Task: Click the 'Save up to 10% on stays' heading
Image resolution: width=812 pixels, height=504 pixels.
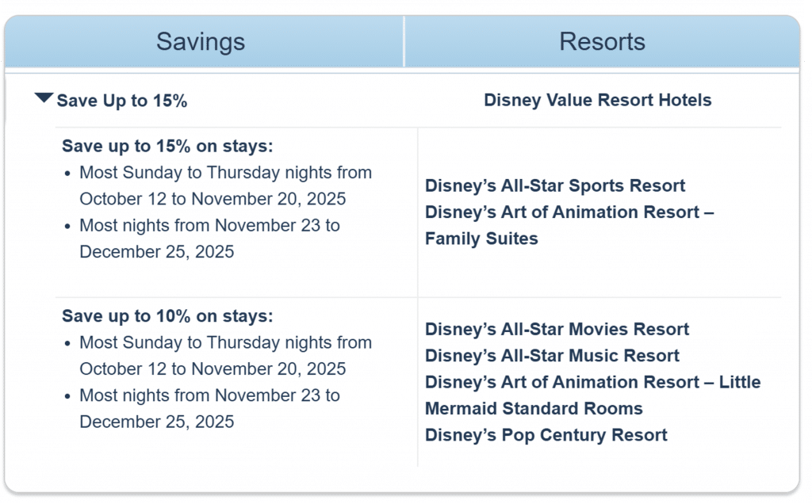Action: (x=167, y=315)
